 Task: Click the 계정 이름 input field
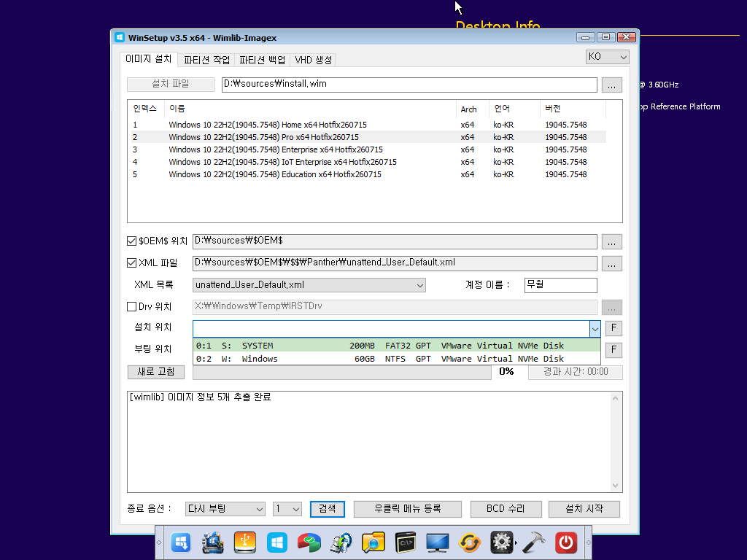tap(561, 285)
